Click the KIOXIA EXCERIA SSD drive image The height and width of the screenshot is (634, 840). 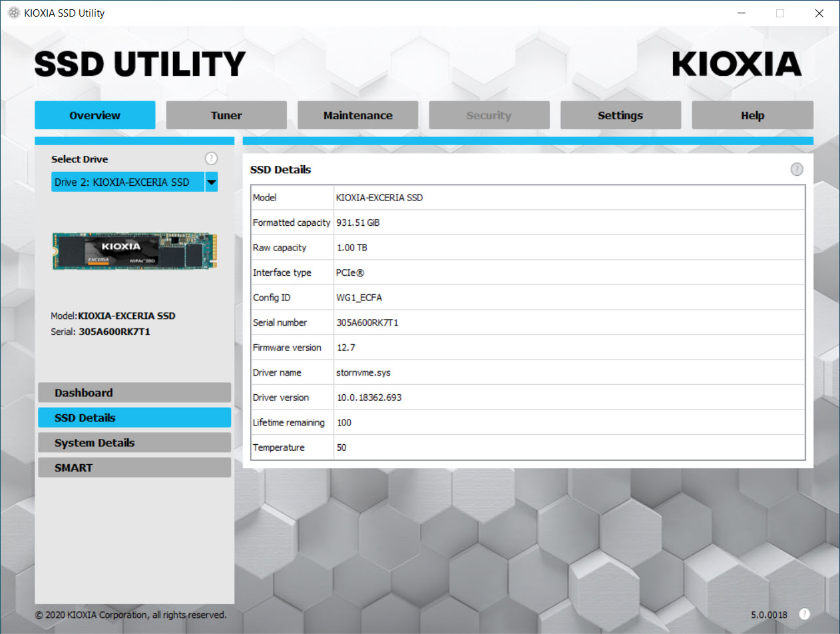tap(134, 251)
